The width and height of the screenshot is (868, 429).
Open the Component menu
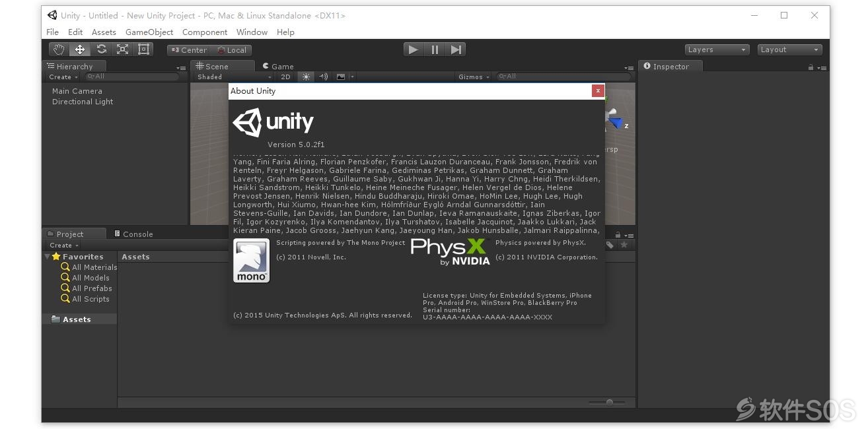205,32
